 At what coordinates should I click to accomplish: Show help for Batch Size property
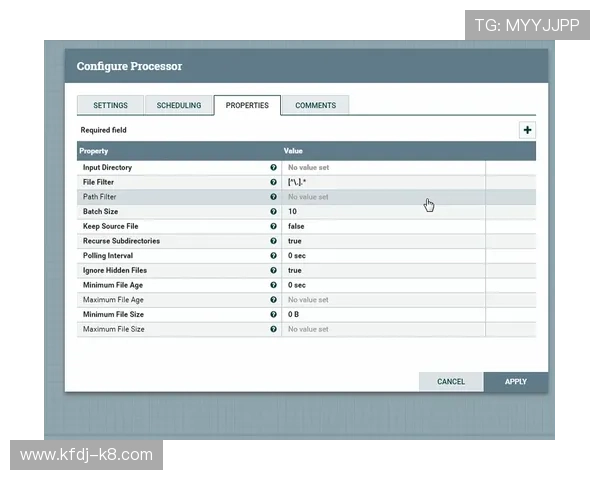(x=273, y=211)
